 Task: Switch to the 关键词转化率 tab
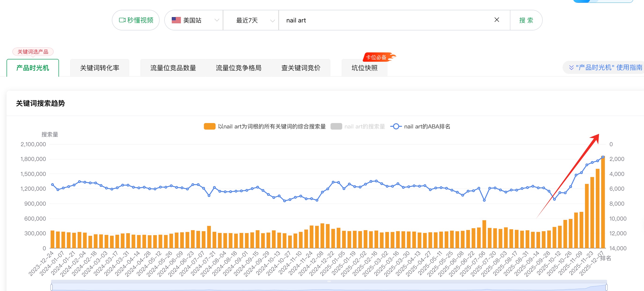(99, 68)
